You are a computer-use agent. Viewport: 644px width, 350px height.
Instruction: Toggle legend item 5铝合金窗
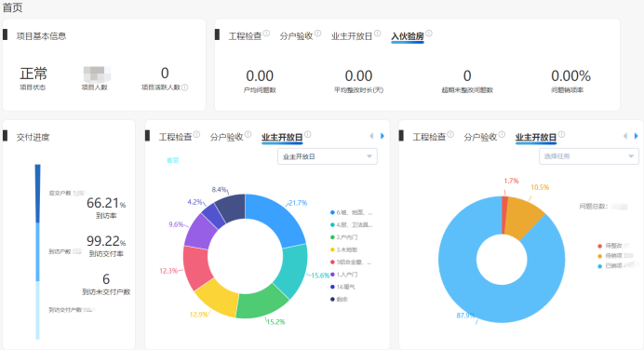[351, 262]
